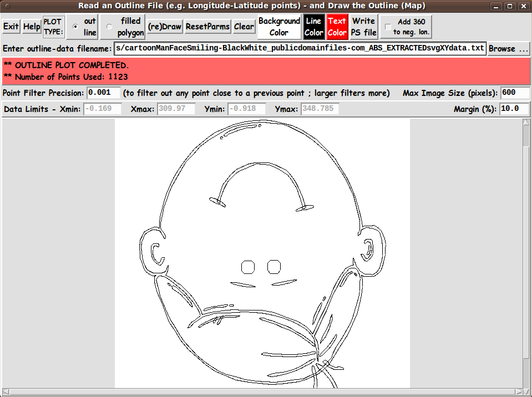Close the outline plot window

coord(523,6)
